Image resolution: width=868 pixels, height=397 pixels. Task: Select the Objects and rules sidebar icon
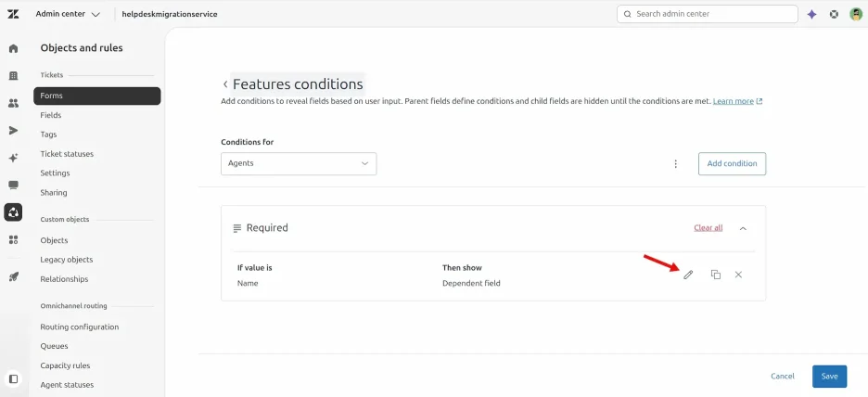[13, 212]
